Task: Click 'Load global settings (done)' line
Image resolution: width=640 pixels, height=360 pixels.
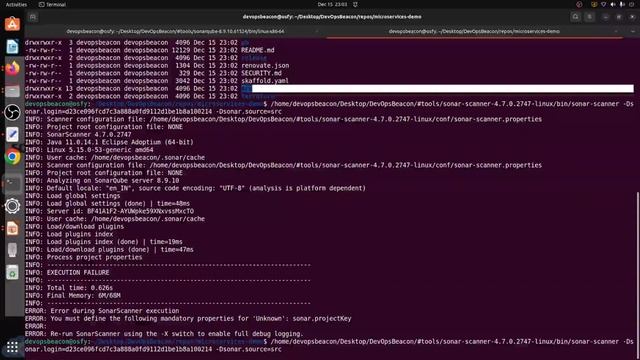Action: (x=107, y=203)
